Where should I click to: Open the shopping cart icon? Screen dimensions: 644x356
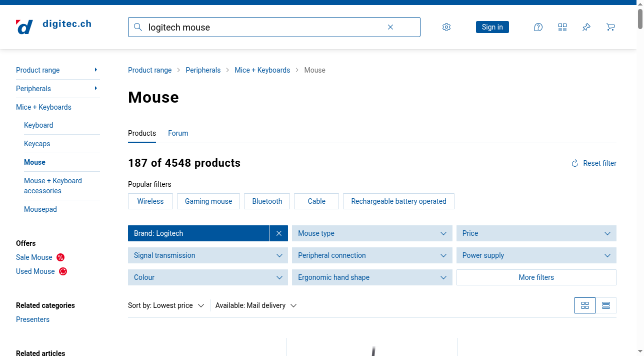coord(610,27)
